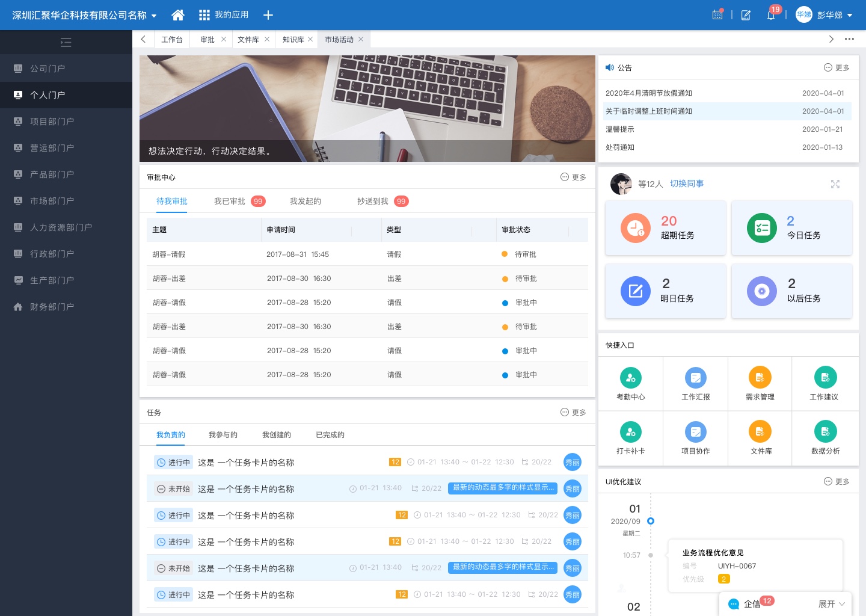Viewport: 866px width, 616px height.
Task: Open the 打卡补卡 shortcut icon
Action: click(x=630, y=431)
